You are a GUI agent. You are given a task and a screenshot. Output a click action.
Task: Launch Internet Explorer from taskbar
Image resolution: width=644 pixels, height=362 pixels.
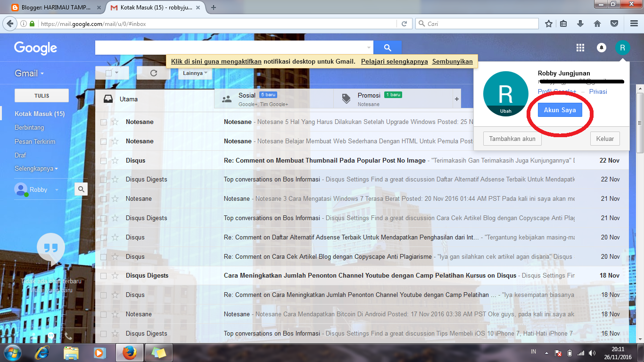point(42,352)
